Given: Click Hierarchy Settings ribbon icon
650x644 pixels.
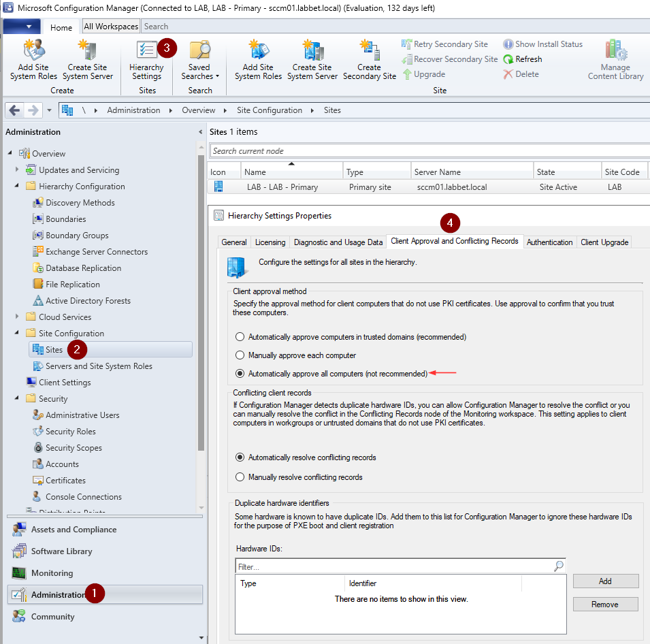Looking at the screenshot, I should 146,60.
